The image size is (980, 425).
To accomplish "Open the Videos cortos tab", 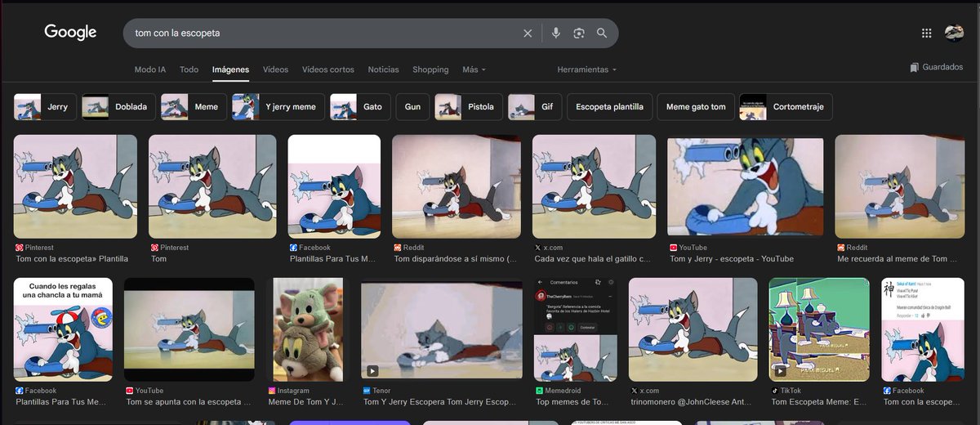I will click(328, 70).
